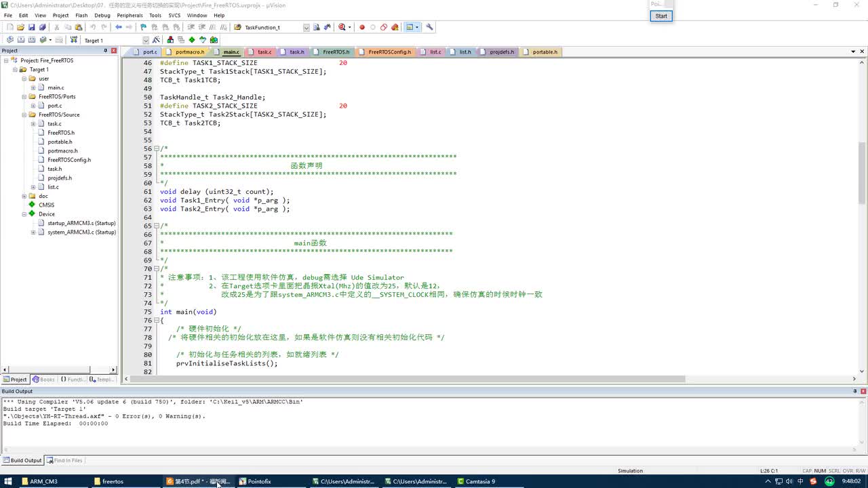Screen dimensions: 868x488
Task: Click the Save All toolbar icon
Action: [x=42, y=27]
